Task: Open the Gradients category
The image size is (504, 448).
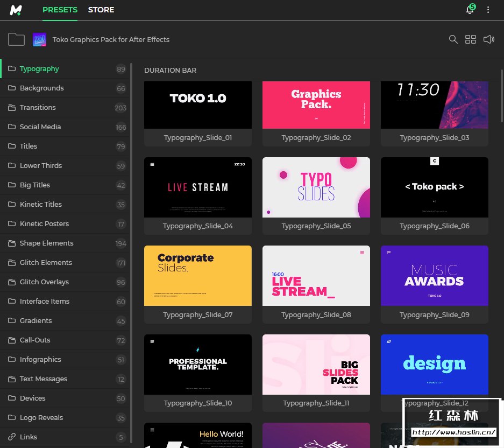Action: [65, 320]
